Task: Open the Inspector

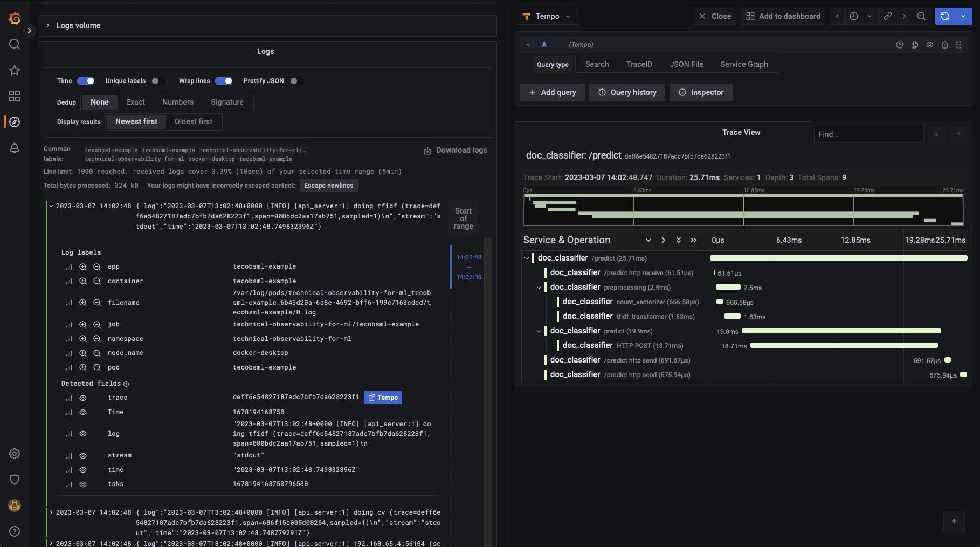Action: [701, 92]
